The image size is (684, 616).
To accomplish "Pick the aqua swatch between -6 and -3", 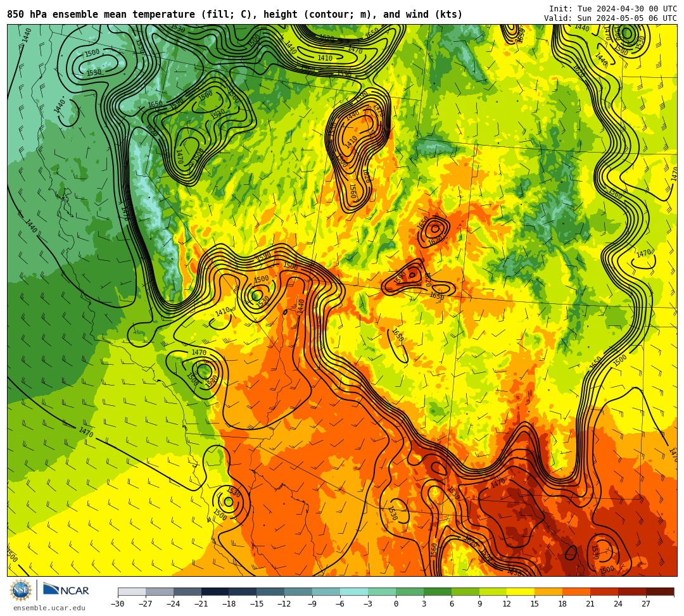I will click(x=354, y=591).
